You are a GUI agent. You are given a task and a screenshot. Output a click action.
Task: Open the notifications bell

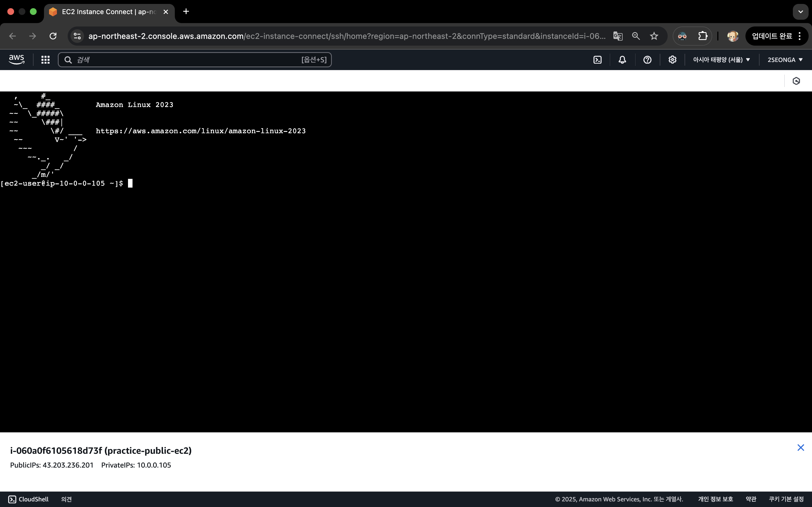point(622,60)
